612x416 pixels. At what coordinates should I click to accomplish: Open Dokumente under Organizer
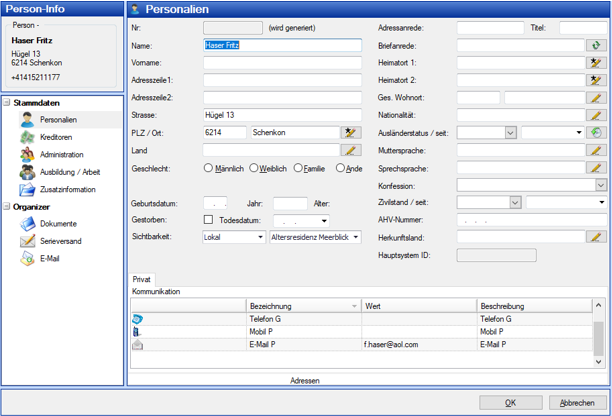pyautogui.click(x=58, y=224)
